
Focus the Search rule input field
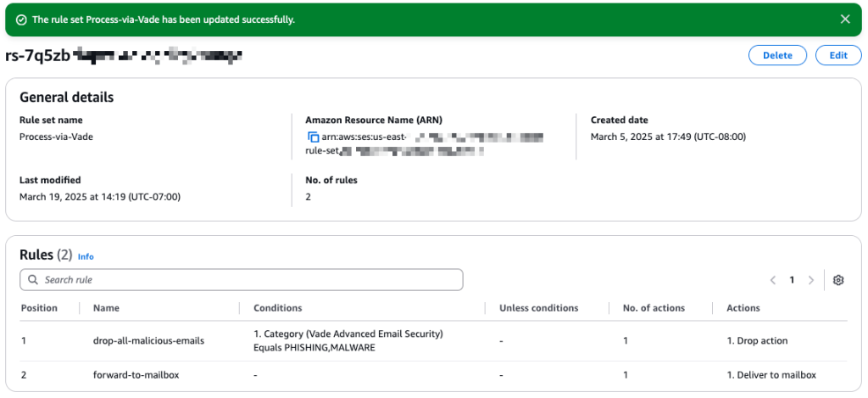(246, 280)
